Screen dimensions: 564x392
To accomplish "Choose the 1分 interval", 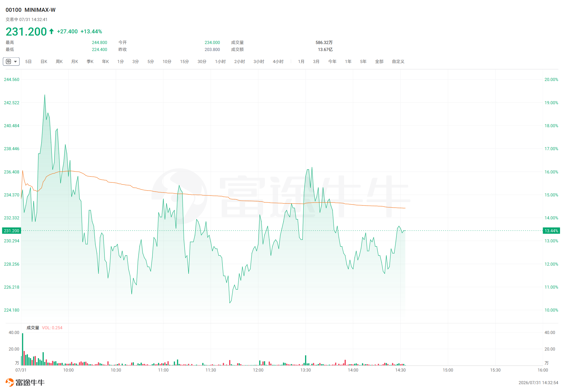I will click(x=120, y=61).
